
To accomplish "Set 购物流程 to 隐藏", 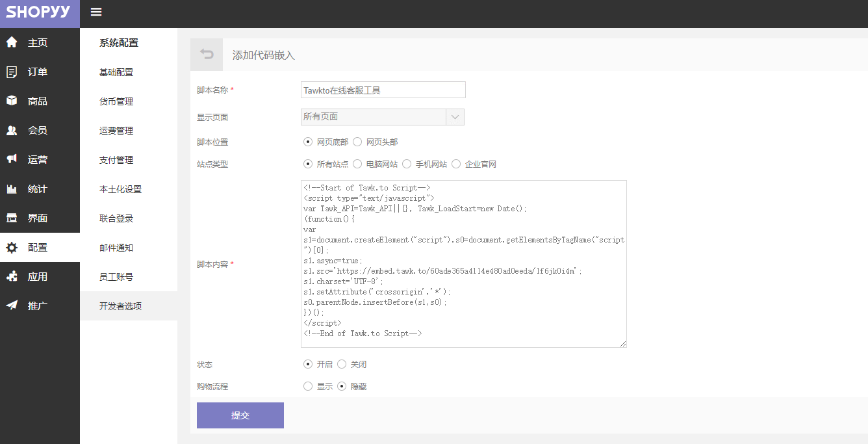I will pos(342,386).
